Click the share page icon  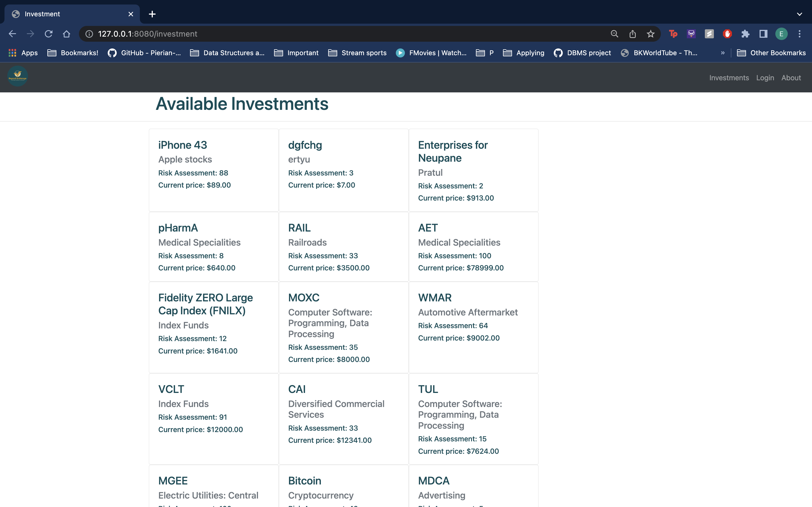coord(632,34)
